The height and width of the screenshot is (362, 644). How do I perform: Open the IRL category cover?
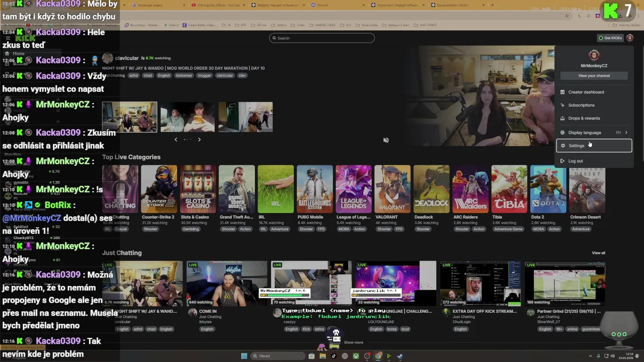click(x=276, y=189)
